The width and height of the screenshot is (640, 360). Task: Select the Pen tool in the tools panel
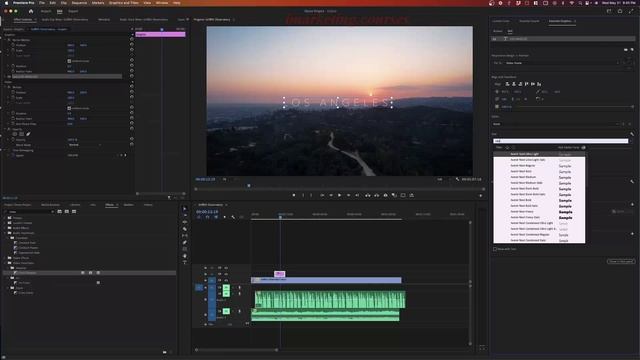pos(184,242)
